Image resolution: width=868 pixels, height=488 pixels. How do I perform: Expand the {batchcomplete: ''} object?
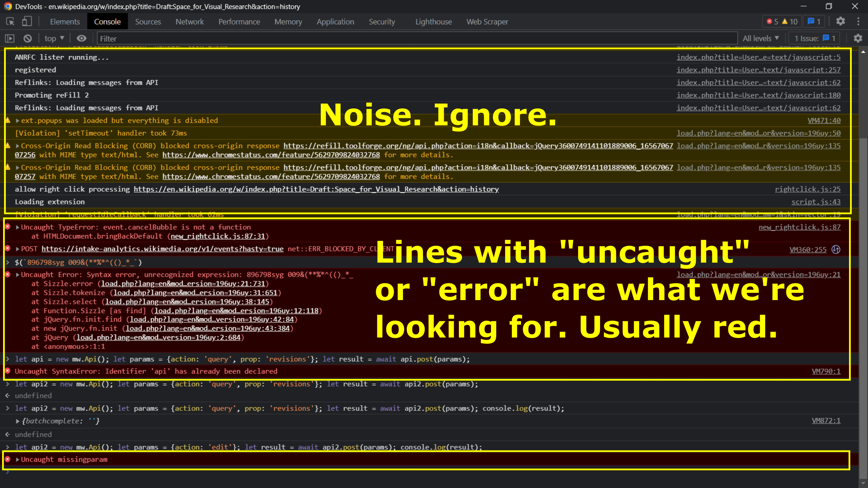(18, 421)
